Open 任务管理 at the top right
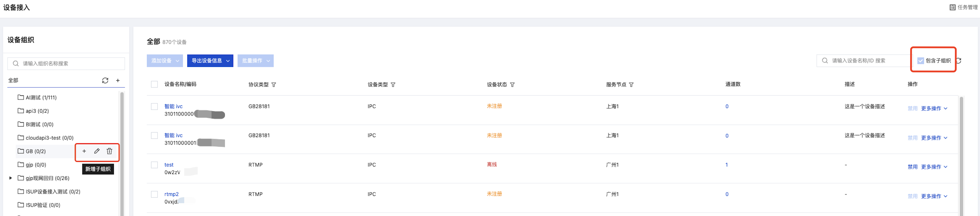Image resolution: width=980 pixels, height=216 pixels. coord(963,7)
